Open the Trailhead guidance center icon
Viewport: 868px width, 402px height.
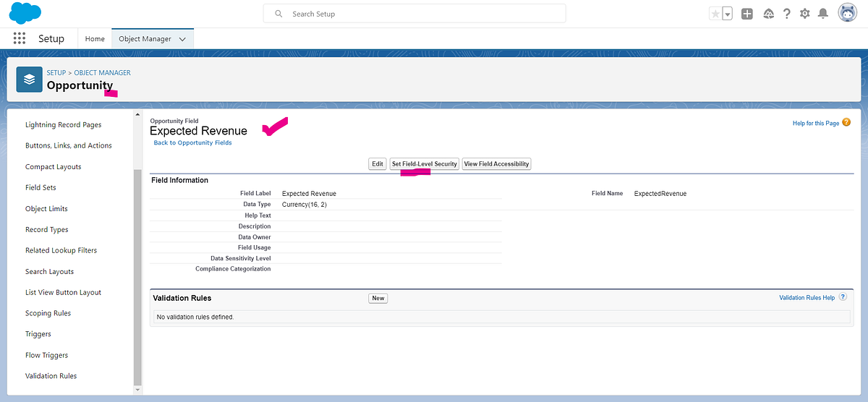(x=768, y=14)
